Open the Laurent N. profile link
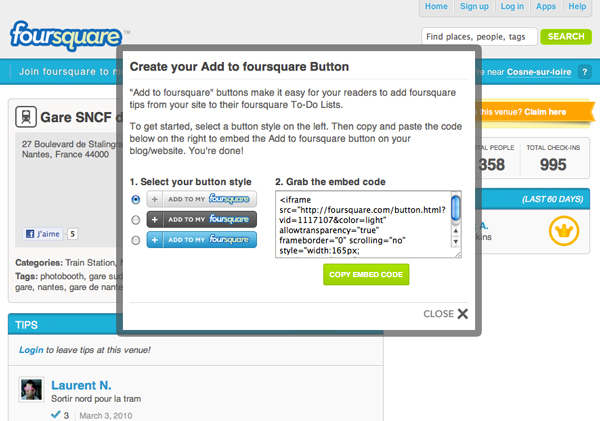This screenshot has width=600, height=421. [81, 385]
